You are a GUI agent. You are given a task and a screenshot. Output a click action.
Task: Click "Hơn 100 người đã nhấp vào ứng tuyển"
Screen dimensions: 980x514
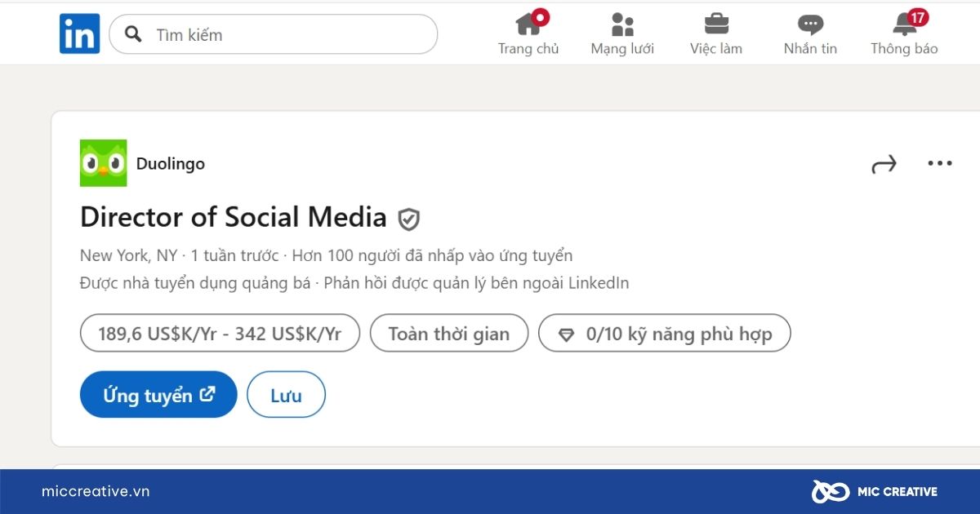(x=432, y=255)
